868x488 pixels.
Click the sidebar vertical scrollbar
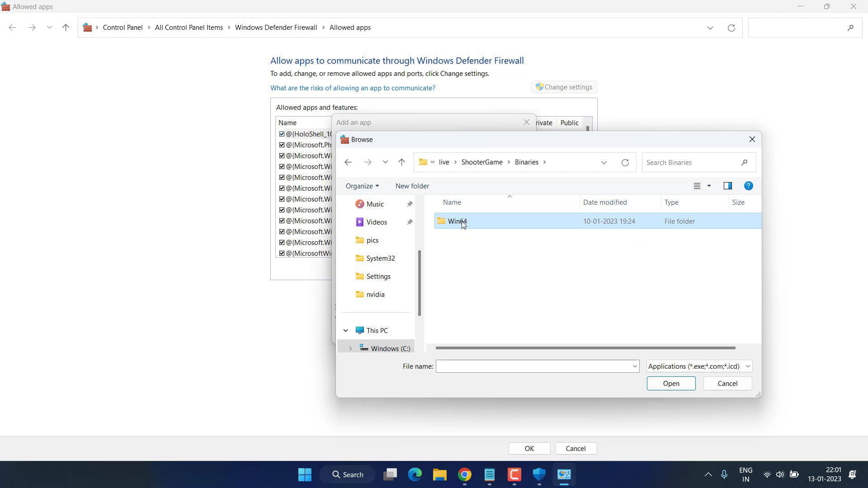(x=420, y=283)
